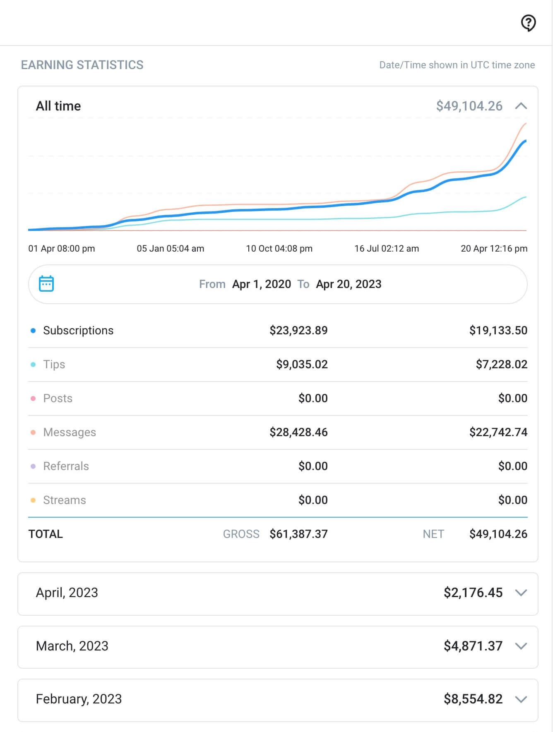Toggle the Tips series cyan dot
The height and width of the screenshot is (732, 560).
coord(33,365)
